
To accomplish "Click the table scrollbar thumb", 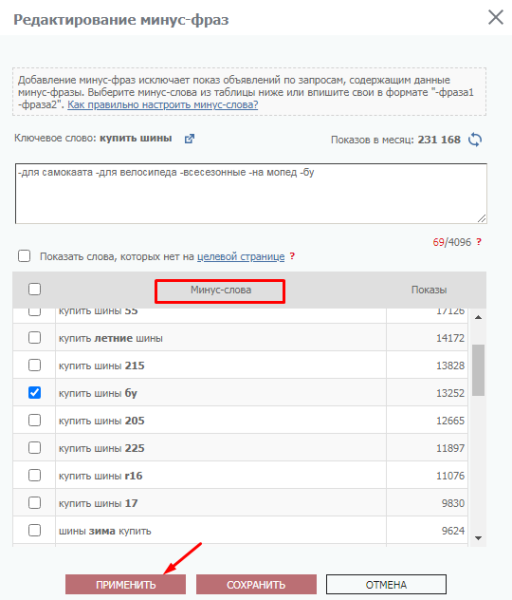I will coord(478,370).
